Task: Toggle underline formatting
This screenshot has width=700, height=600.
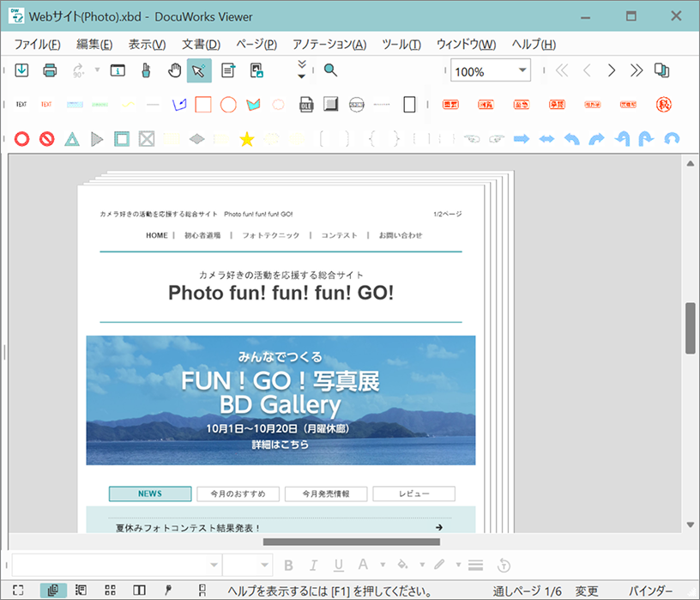Action: pos(338,566)
